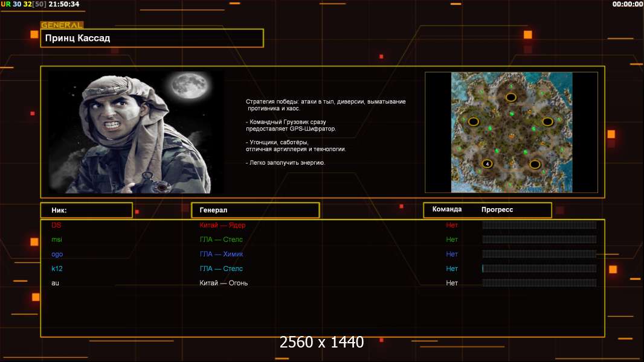
Task: Click team value 'Нет' for ogo
Action: [452, 254]
